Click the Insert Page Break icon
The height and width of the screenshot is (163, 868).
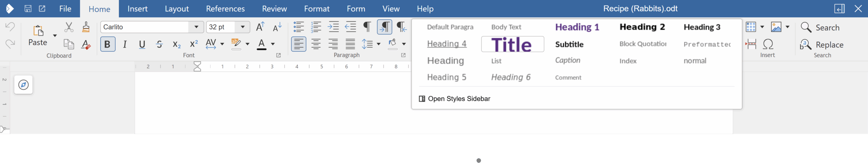click(x=751, y=44)
